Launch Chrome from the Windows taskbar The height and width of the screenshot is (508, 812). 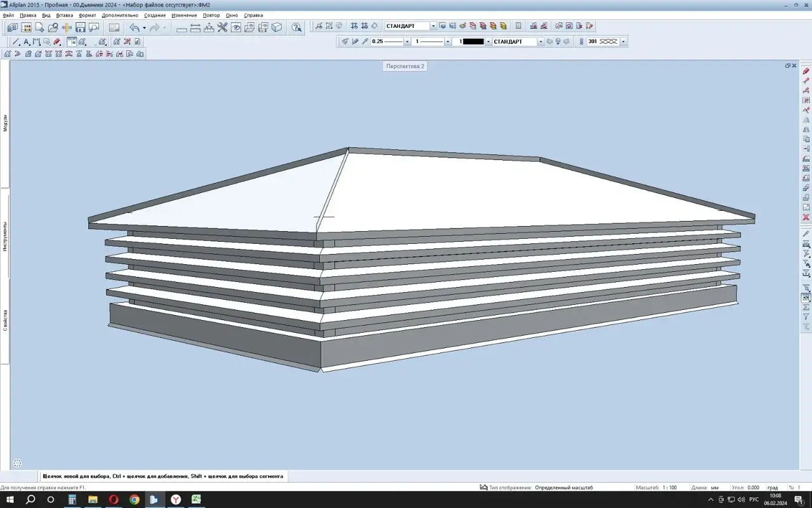[134, 500]
